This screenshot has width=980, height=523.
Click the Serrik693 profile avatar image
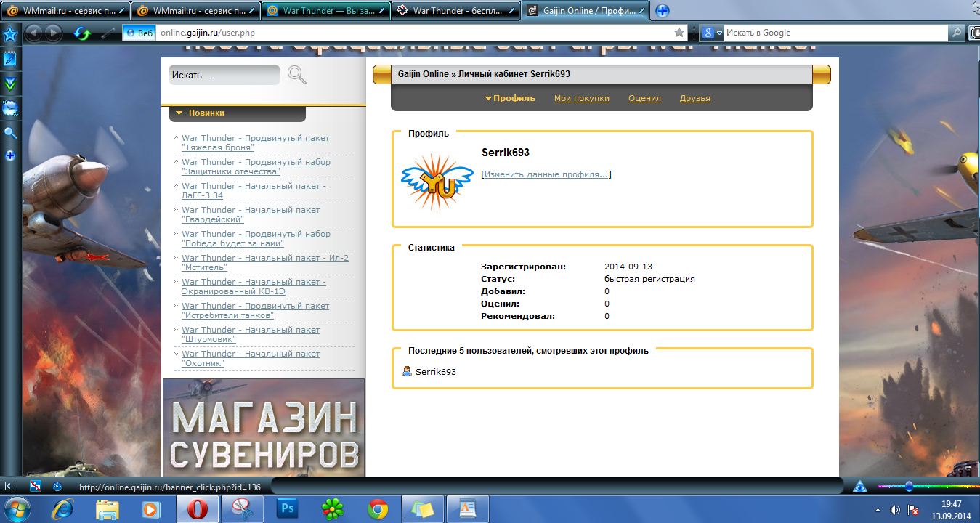437,183
